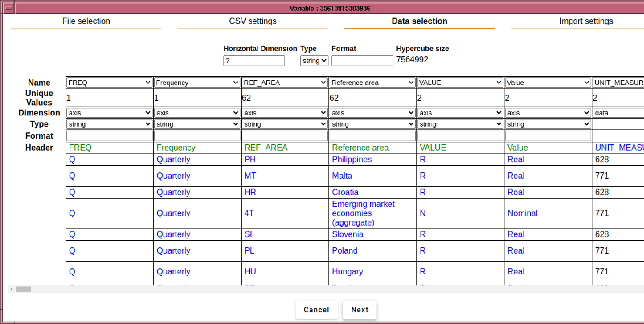Open the VALUE name dropdown
The height and width of the screenshot is (324, 644).
click(460, 83)
